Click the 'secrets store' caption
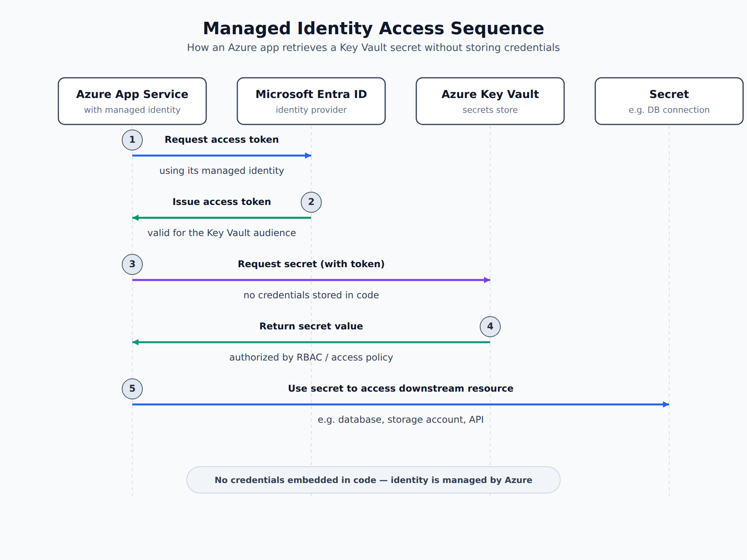 coord(490,110)
